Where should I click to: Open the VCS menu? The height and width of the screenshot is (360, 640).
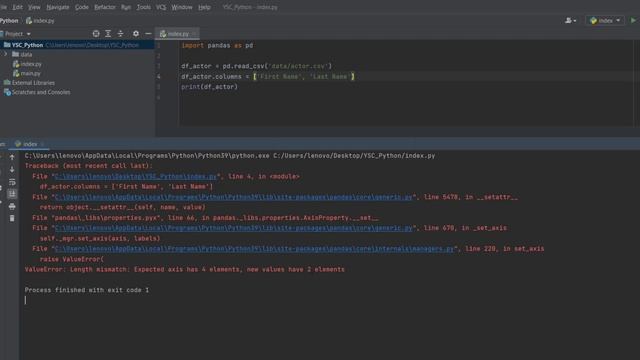[161, 7]
